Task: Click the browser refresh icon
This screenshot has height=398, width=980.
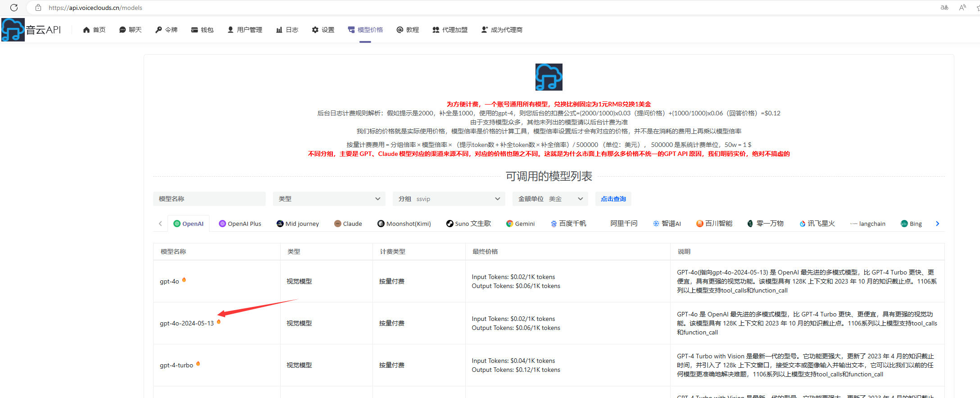Action: point(14,8)
